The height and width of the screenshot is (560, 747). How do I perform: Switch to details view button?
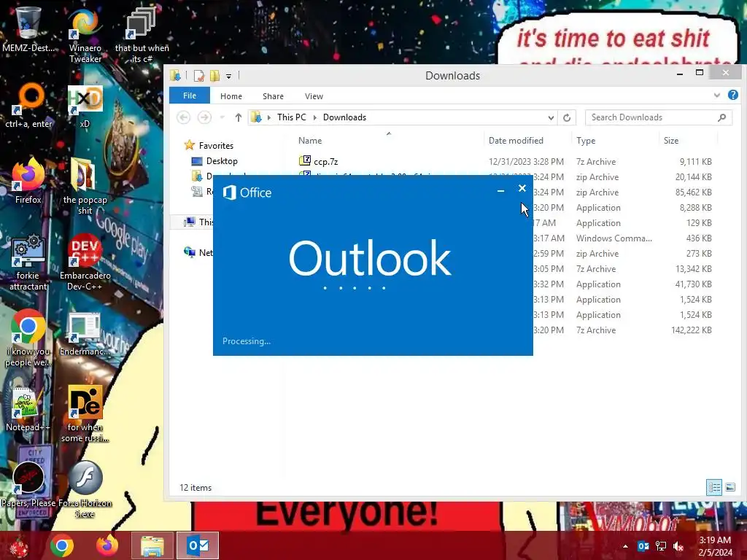point(713,487)
